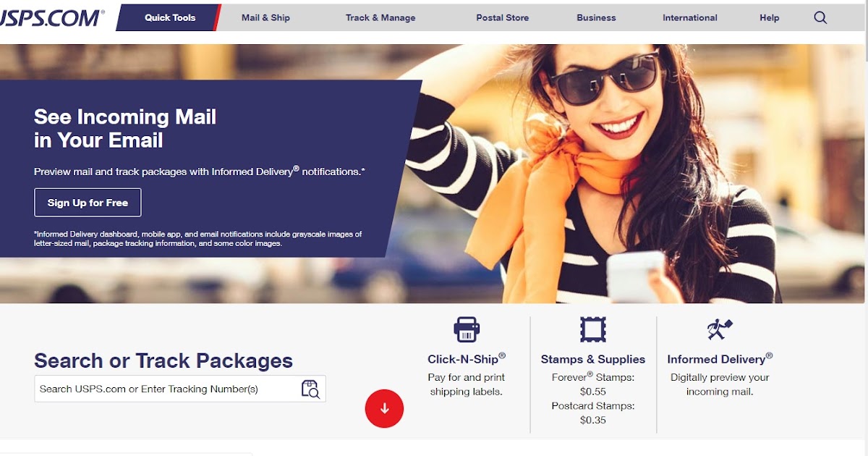Click the package search icon in tracking field
This screenshot has width=868, height=456.
coord(310,389)
